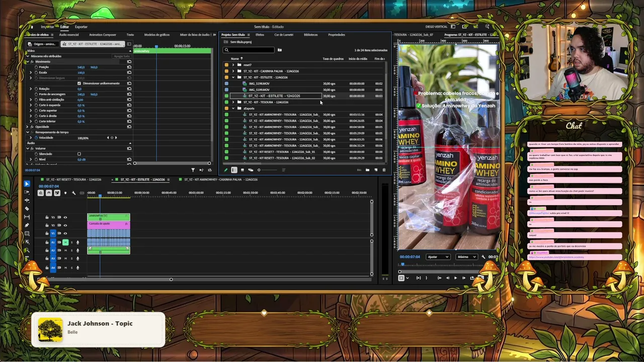Select the Pen tool
644x362 pixels.
pos(27,225)
